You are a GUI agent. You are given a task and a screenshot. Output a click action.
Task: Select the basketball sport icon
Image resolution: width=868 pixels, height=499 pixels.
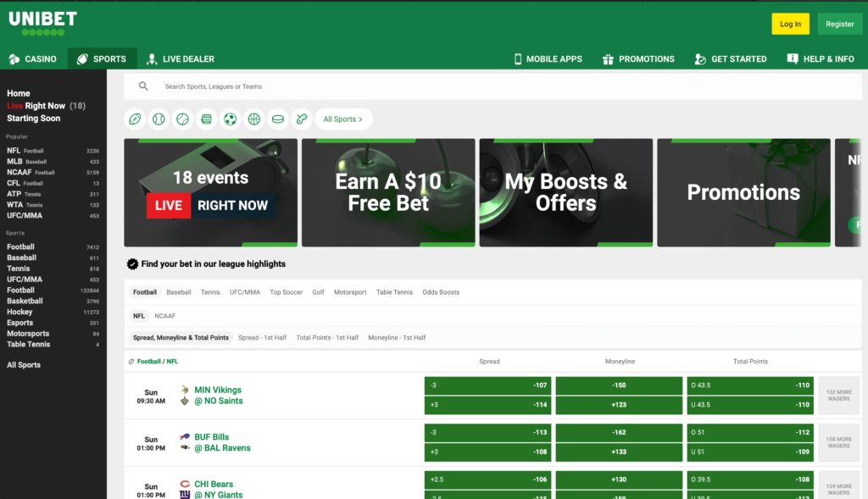click(254, 119)
